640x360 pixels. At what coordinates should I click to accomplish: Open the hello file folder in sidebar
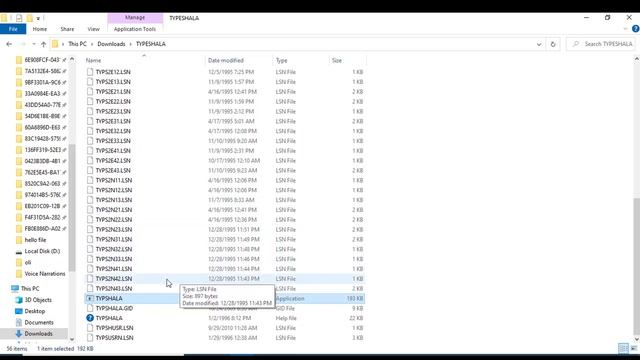click(35, 240)
